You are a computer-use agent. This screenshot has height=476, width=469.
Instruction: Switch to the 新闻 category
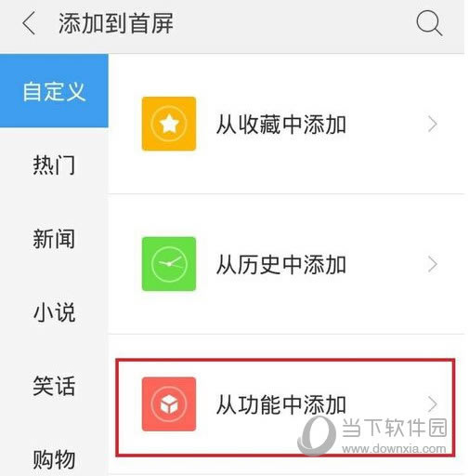pos(54,238)
